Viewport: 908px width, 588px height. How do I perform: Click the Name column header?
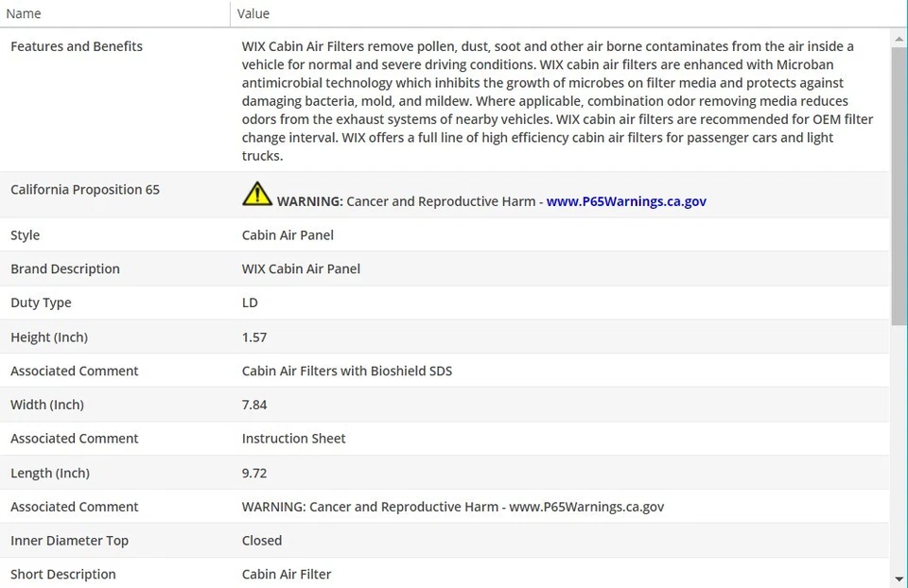(114, 13)
